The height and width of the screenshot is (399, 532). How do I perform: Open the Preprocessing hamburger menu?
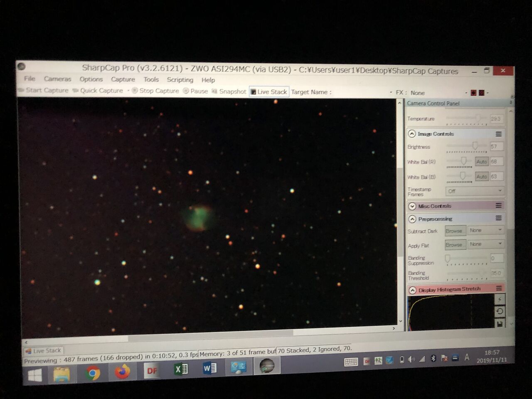tap(499, 218)
